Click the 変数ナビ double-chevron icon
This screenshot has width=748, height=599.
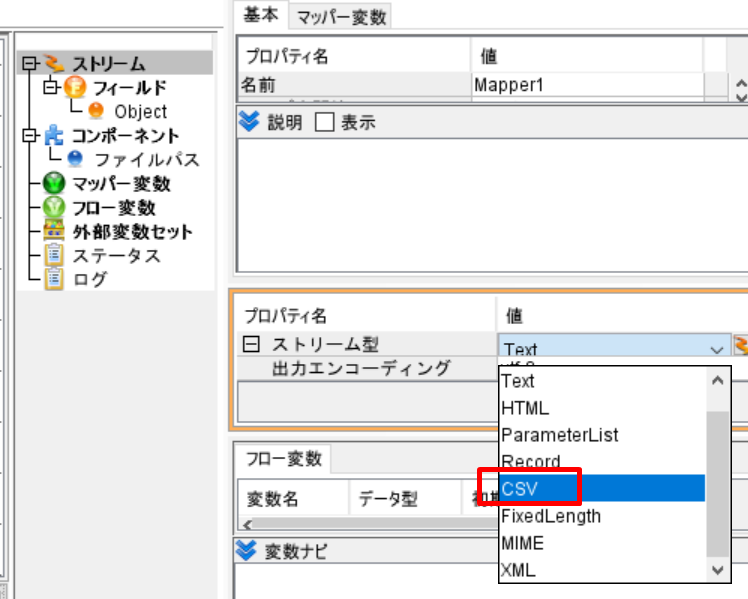click(246, 551)
